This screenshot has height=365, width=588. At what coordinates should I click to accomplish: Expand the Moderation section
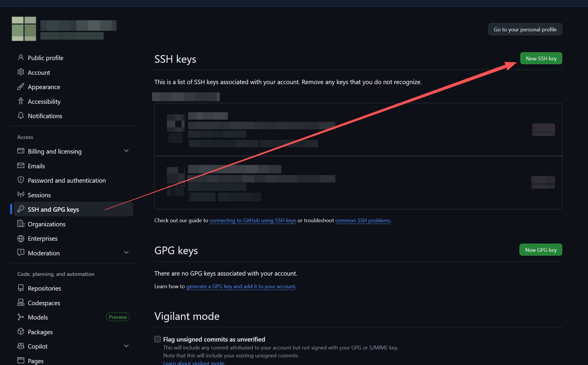(126, 252)
